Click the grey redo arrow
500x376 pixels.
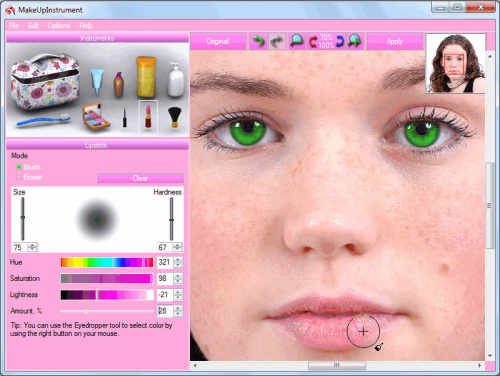277,41
